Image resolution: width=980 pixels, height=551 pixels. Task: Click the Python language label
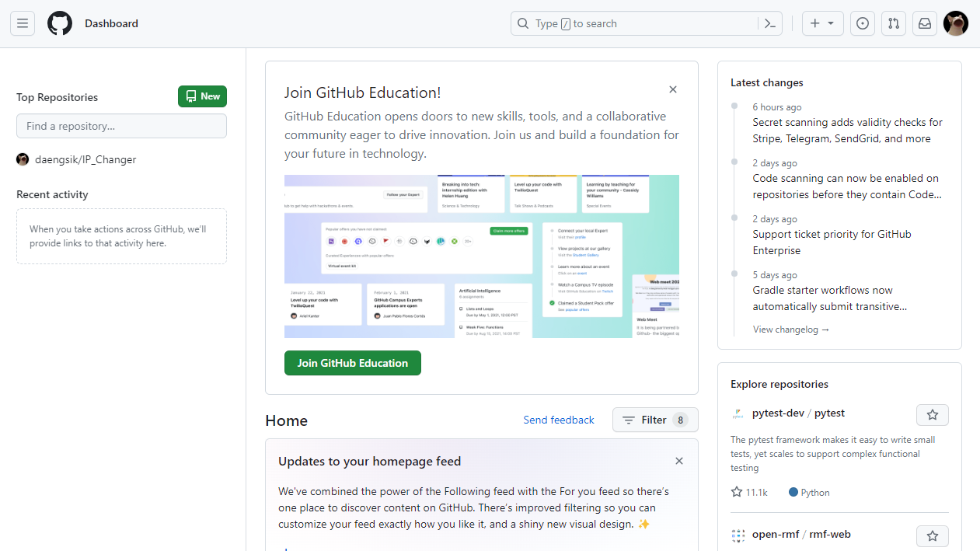pos(809,492)
